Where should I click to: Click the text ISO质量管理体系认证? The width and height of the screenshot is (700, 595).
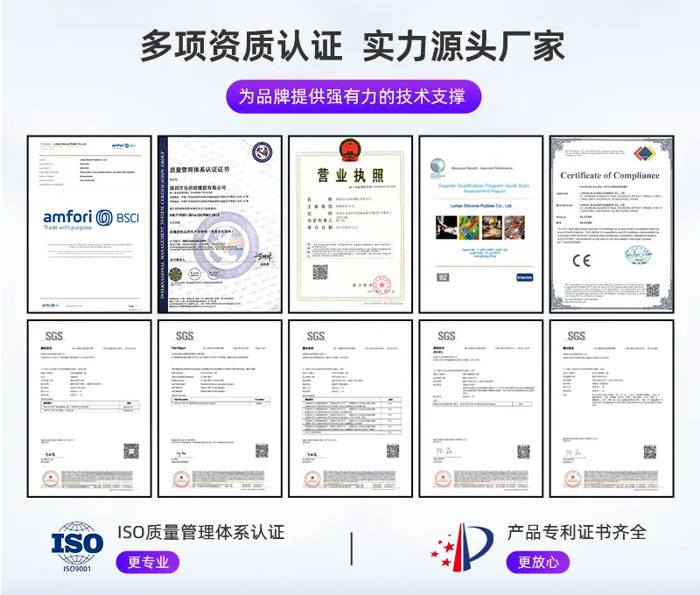point(201,533)
